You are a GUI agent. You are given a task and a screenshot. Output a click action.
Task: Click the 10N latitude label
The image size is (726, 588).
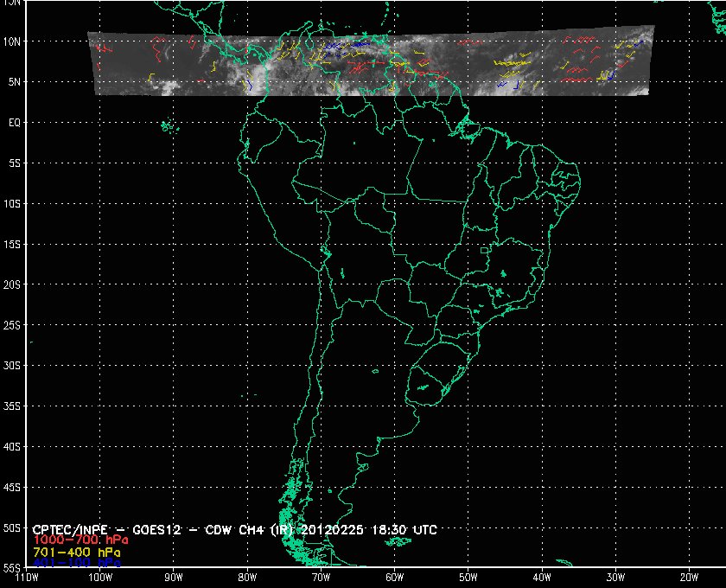12,42
